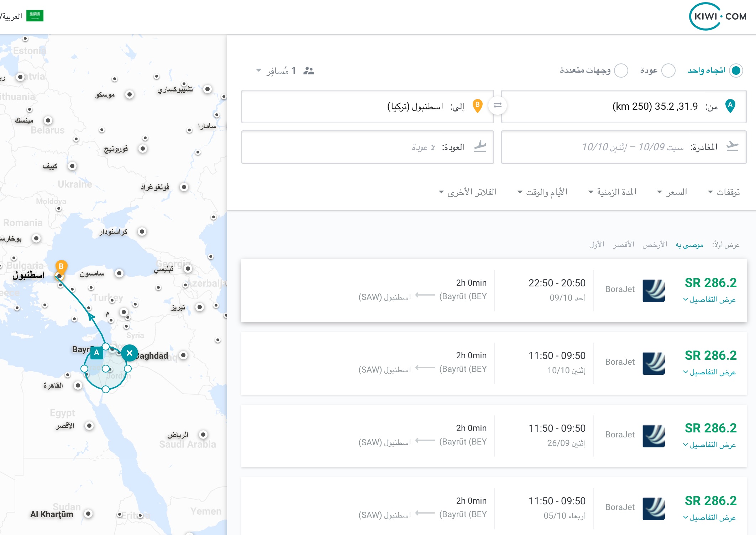Open the price (السعر) filter dropdown
The width and height of the screenshot is (756, 535).
coord(672,192)
